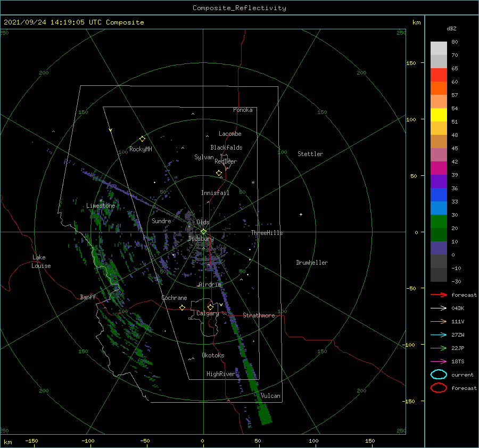This screenshot has height=448, width=479.
Task: Click the Sundre label
Action: tap(161, 221)
